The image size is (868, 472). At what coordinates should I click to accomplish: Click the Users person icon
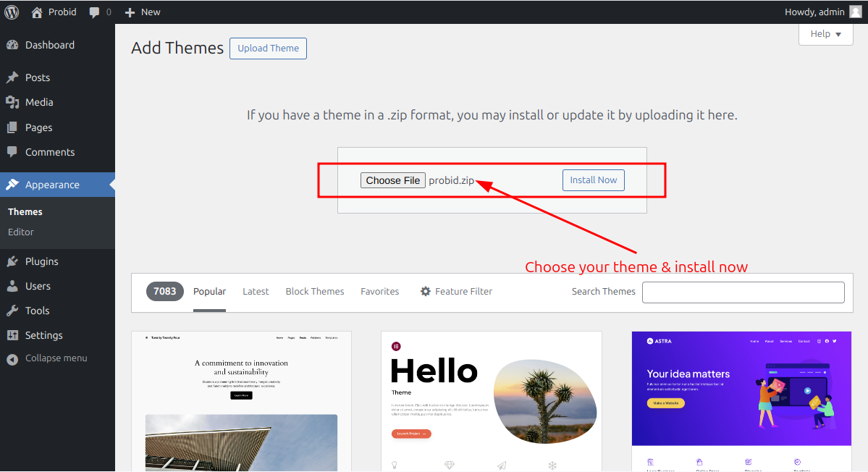[12, 286]
